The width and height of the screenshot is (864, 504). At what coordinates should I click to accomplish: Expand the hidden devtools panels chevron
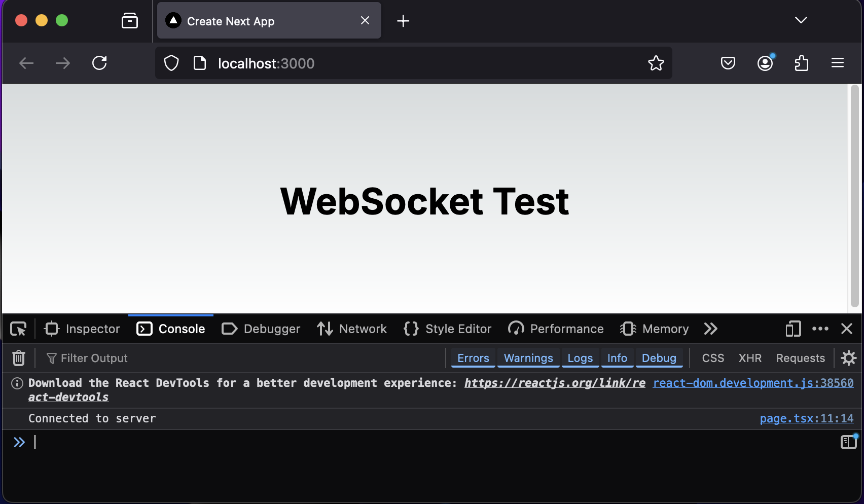click(x=710, y=329)
